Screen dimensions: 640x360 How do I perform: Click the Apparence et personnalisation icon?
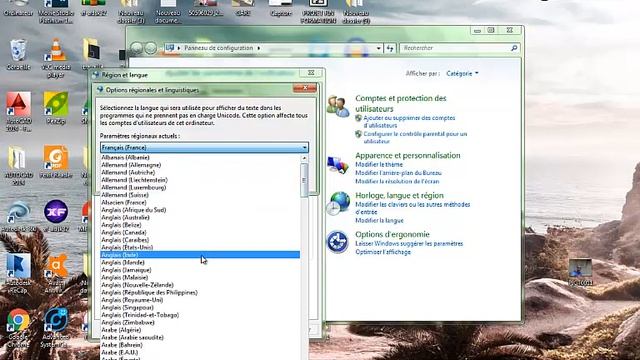338,164
